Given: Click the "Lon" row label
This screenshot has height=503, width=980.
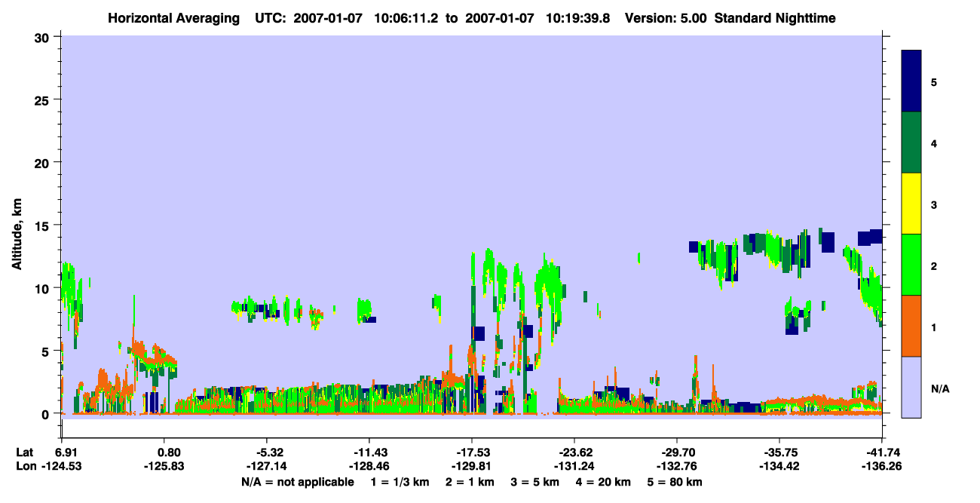Looking at the screenshot, I should [25, 467].
